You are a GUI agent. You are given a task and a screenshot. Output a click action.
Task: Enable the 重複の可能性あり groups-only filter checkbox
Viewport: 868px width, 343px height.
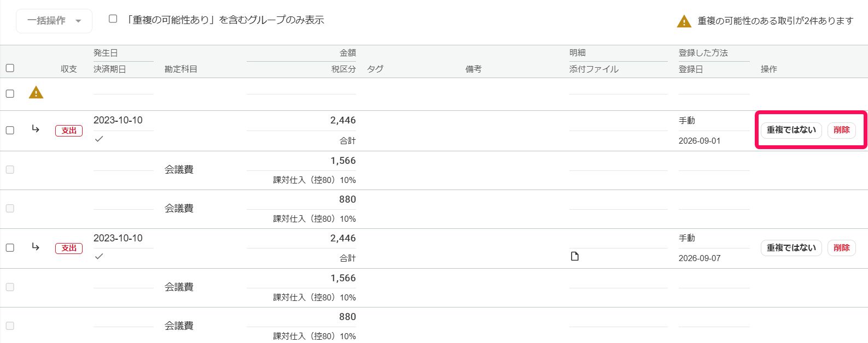click(x=113, y=19)
